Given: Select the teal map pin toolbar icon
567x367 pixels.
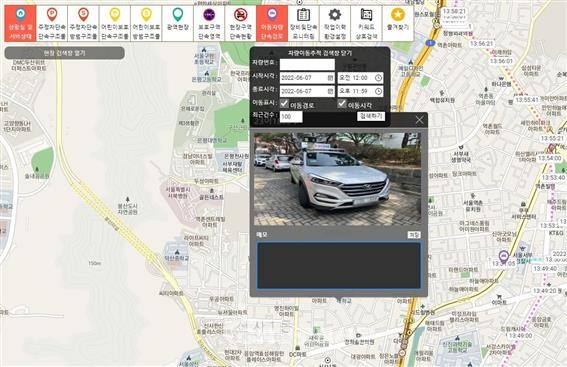Looking at the screenshot, I should (x=178, y=15).
